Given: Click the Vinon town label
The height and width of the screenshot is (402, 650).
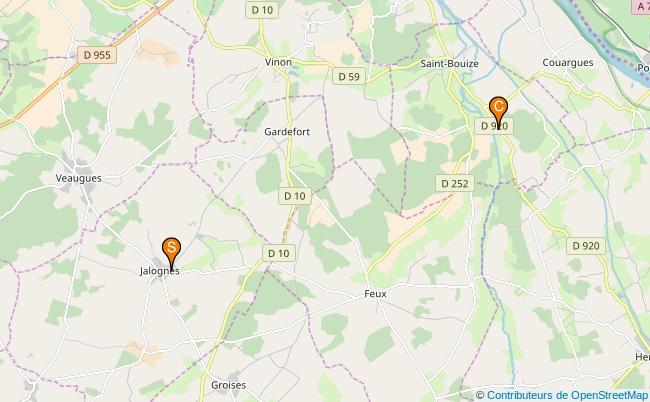Looking at the screenshot, I should [x=278, y=62].
